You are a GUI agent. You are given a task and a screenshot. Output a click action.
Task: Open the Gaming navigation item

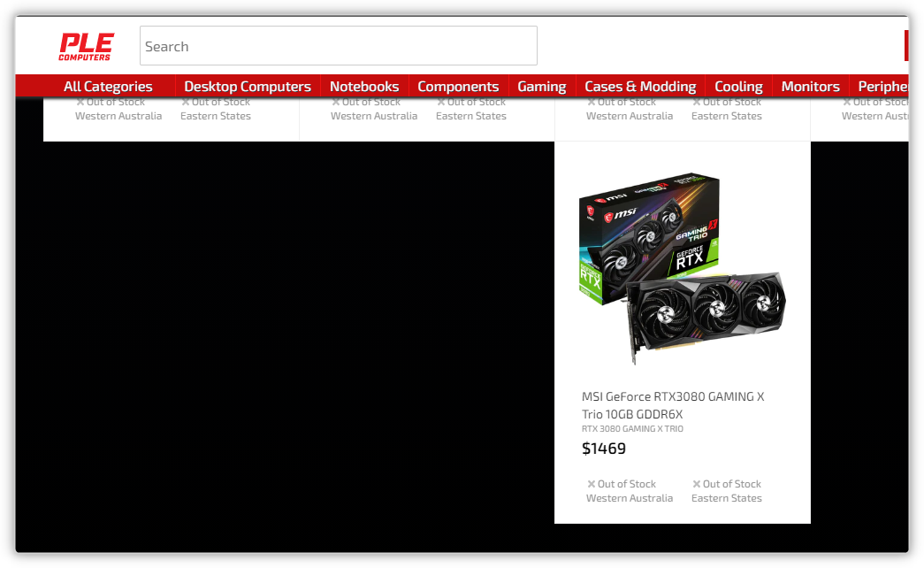tap(541, 86)
